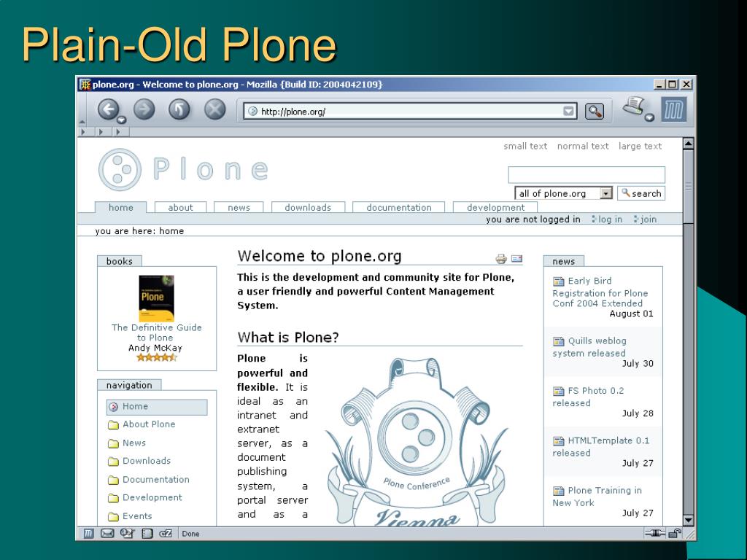Click in the site search text field

pos(587,175)
